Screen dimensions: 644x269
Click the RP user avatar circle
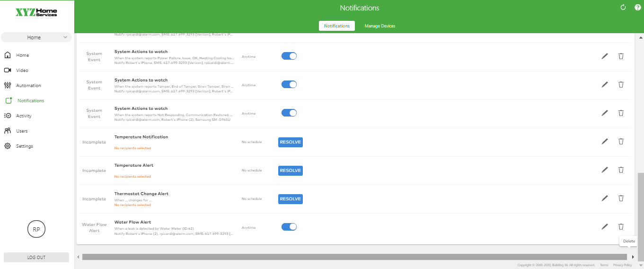point(36,229)
